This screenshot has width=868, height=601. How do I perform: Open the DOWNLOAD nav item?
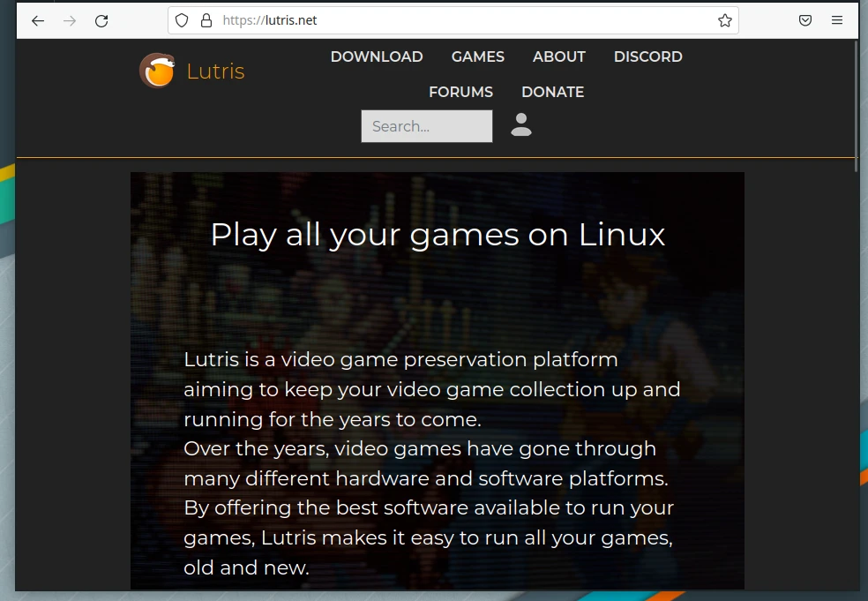coord(377,56)
